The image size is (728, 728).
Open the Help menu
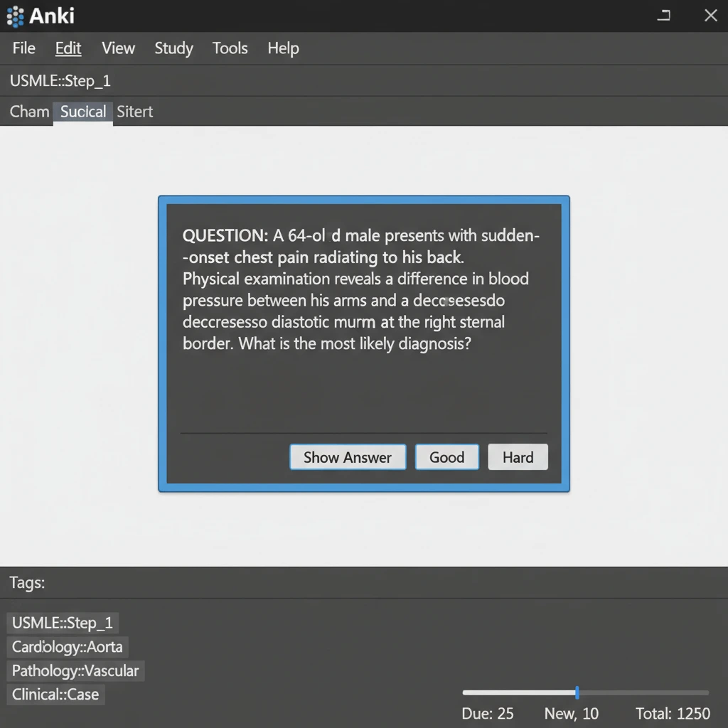coord(283,48)
